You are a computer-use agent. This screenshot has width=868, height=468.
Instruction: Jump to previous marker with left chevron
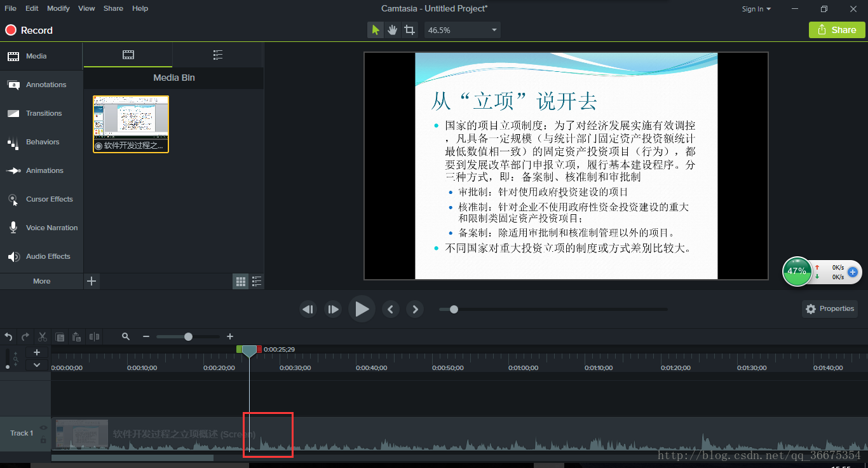(390, 309)
